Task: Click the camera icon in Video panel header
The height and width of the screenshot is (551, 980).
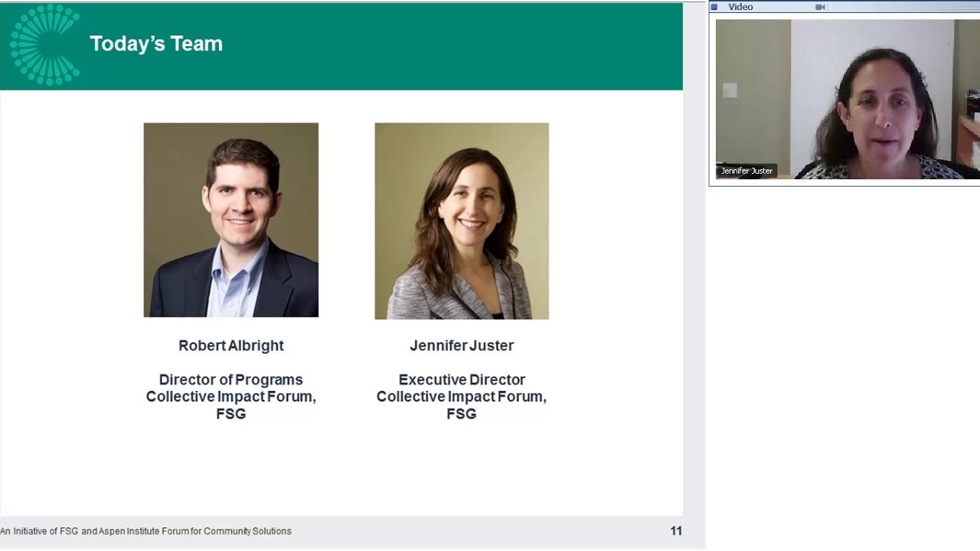Action: [820, 7]
